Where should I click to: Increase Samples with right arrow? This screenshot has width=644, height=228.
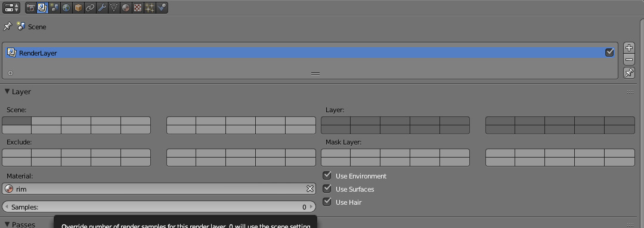click(x=311, y=207)
